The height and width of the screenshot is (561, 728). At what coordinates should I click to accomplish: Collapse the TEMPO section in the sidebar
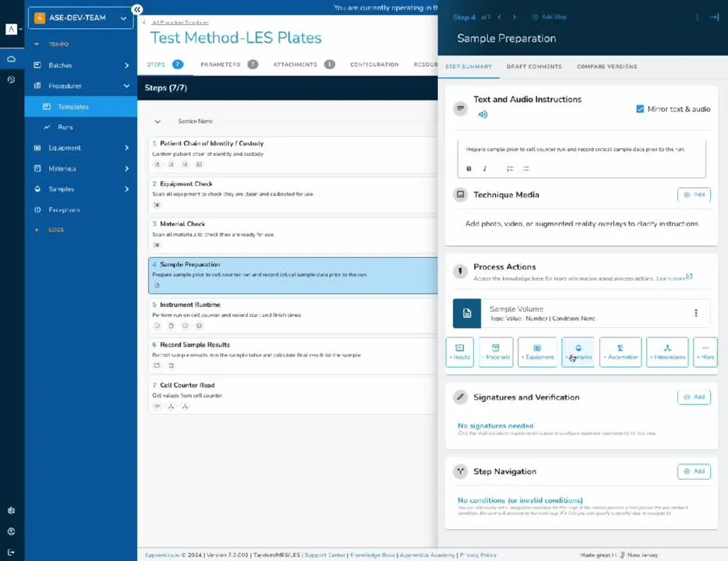pyautogui.click(x=36, y=44)
